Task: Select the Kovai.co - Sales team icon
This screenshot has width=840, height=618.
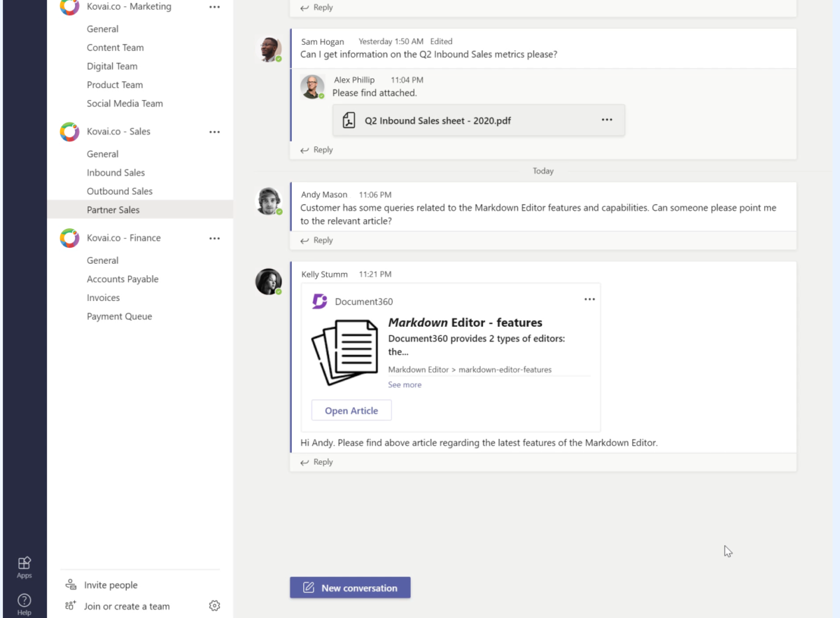Action: (68, 131)
